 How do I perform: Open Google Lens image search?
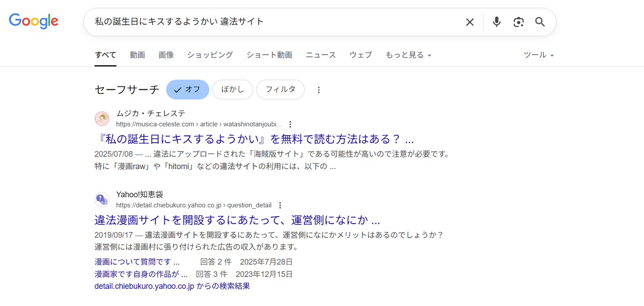[x=518, y=22]
